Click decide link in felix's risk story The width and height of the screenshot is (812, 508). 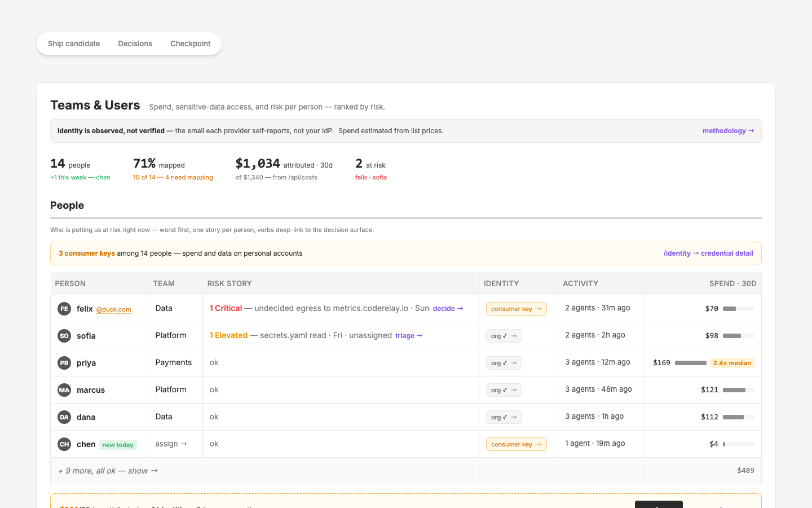(448, 309)
